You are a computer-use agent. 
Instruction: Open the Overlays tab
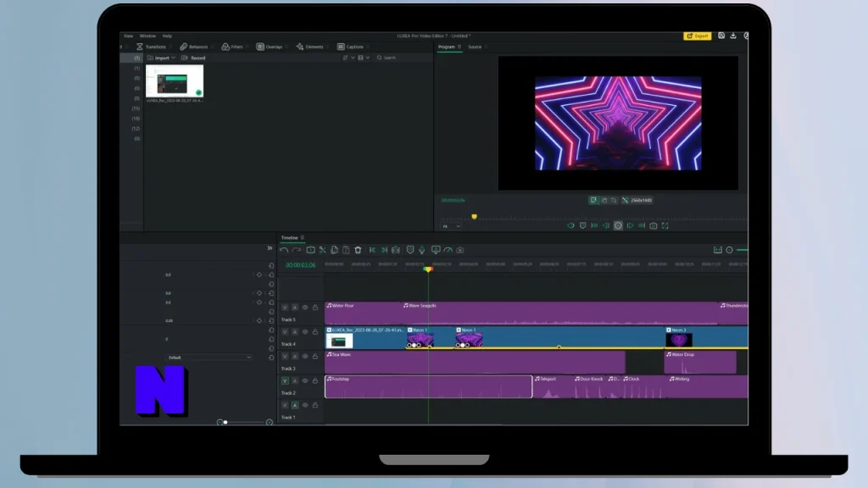point(270,47)
